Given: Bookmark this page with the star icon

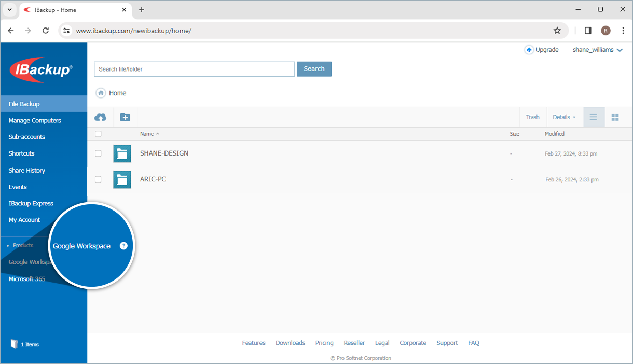Looking at the screenshot, I should [557, 31].
